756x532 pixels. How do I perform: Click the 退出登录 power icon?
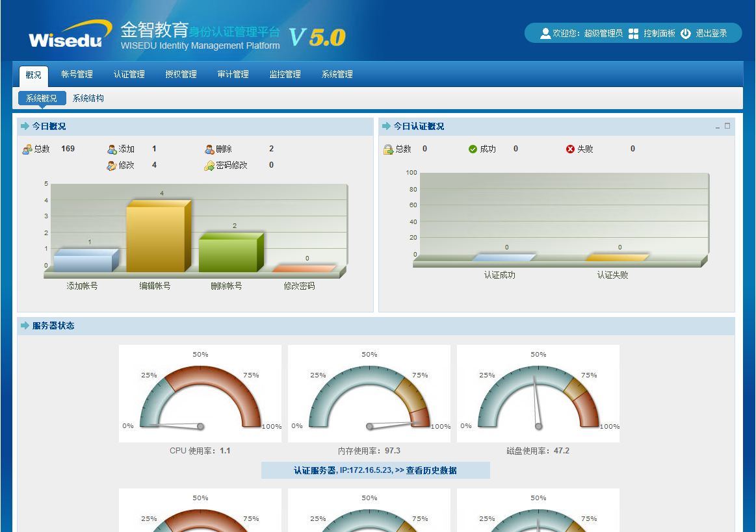[x=686, y=34]
